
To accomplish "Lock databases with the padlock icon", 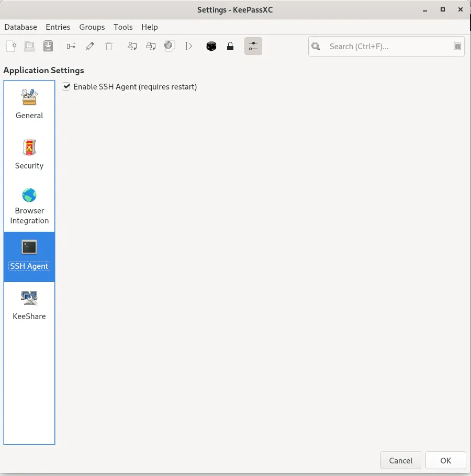I will (230, 47).
